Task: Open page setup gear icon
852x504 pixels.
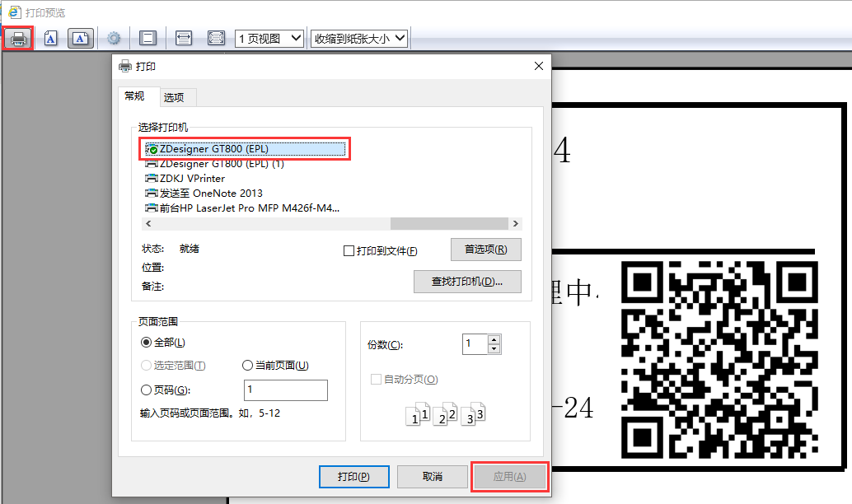Action: [114, 39]
